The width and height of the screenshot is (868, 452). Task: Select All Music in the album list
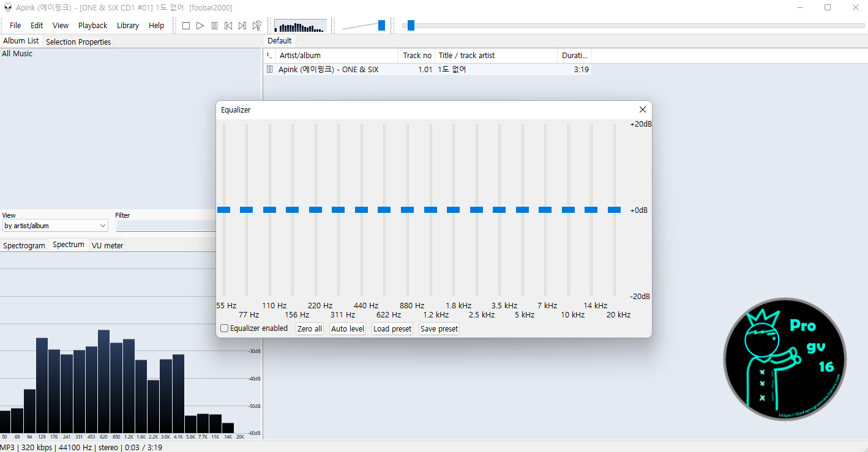click(17, 54)
